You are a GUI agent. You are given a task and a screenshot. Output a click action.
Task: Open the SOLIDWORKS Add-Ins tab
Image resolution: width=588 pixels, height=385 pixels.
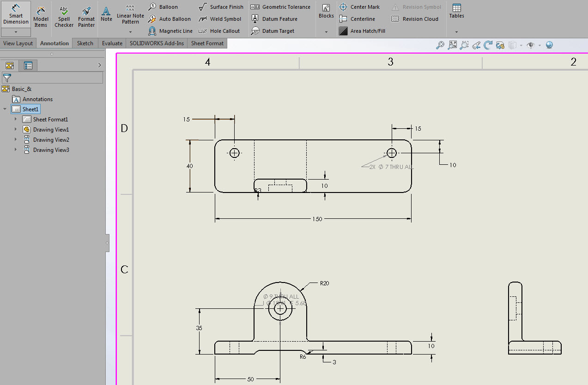click(x=157, y=43)
